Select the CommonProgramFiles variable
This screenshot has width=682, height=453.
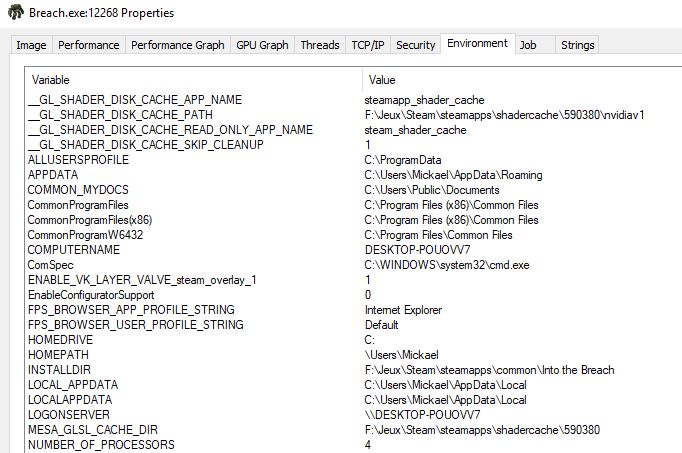pos(78,205)
